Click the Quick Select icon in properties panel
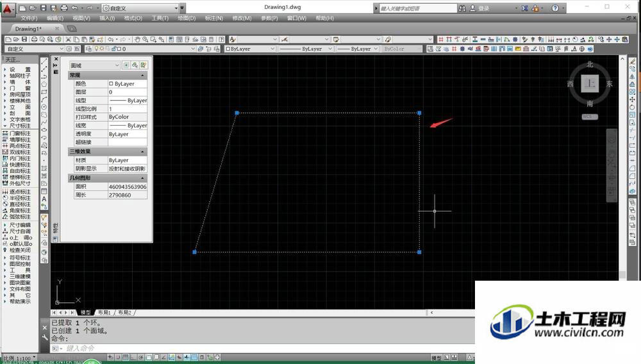 [x=144, y=65]
